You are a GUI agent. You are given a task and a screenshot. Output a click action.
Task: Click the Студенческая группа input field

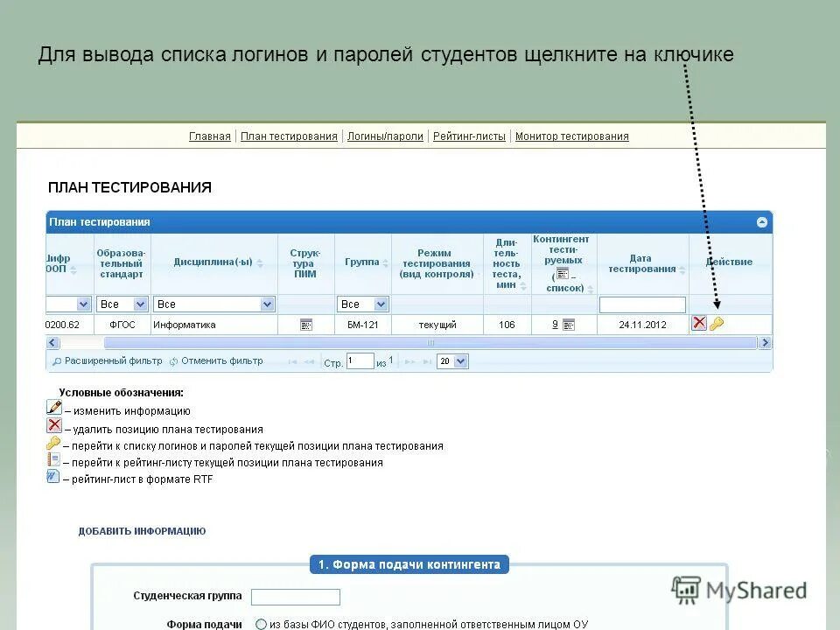(295, 597)
